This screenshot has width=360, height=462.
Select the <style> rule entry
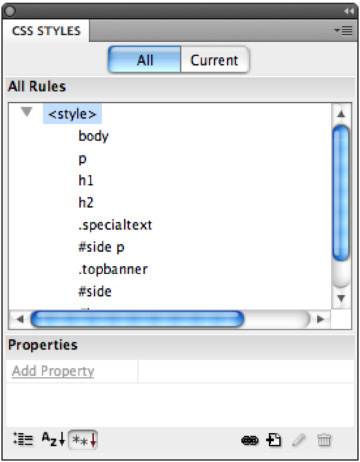tap(72, 114)
